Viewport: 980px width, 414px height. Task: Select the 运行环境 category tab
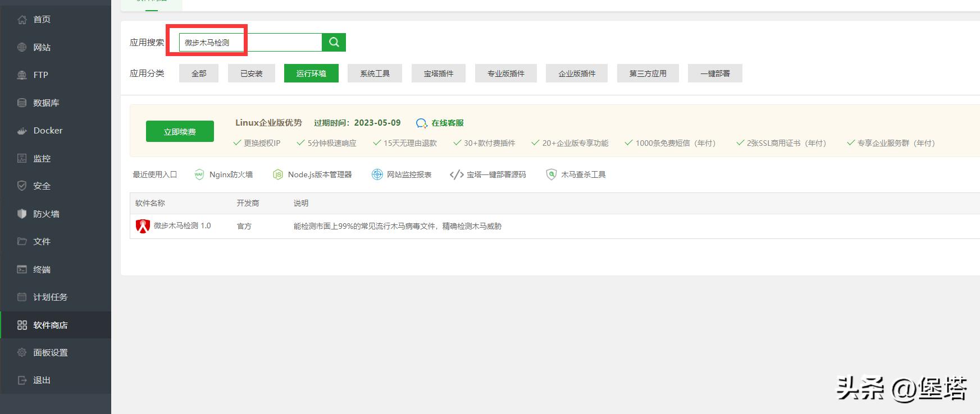[x=311, y=73]
